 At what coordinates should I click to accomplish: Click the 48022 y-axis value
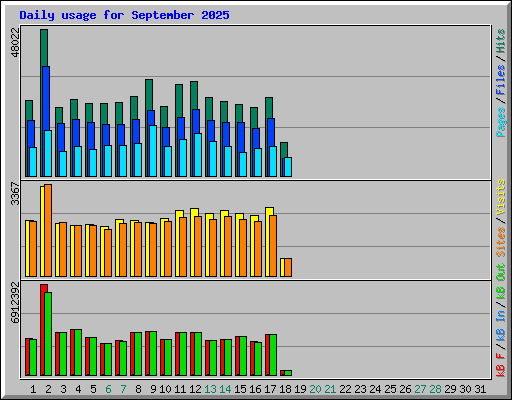pos(15,42)
